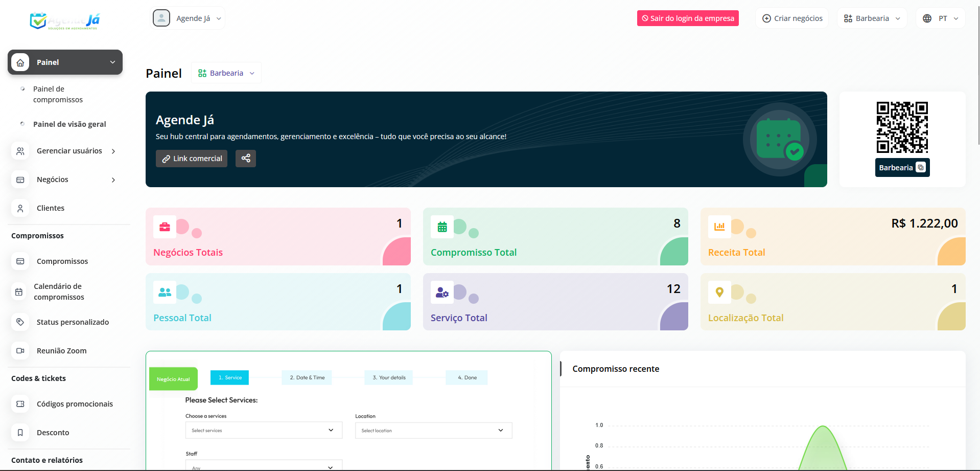Image resolution: width=980 pixels, height=471 pixels.
Task: Click the globe language icon in header
Action: point(927,18)
